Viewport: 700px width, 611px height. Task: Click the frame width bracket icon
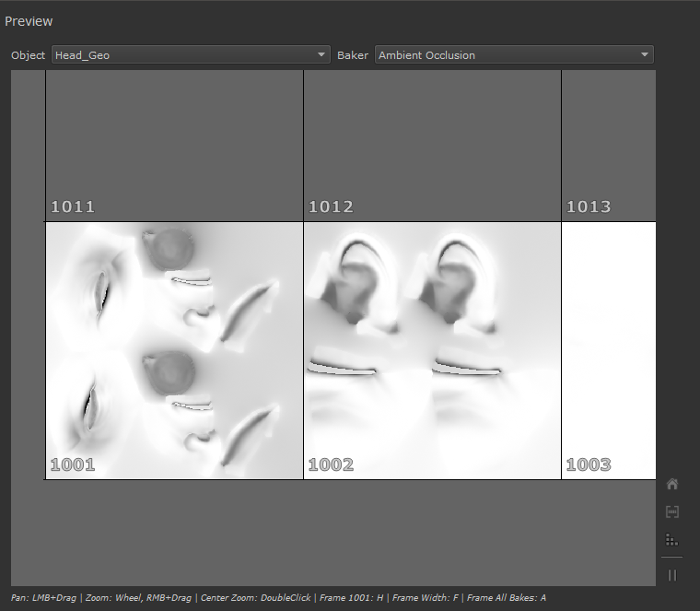click(672, 511)
